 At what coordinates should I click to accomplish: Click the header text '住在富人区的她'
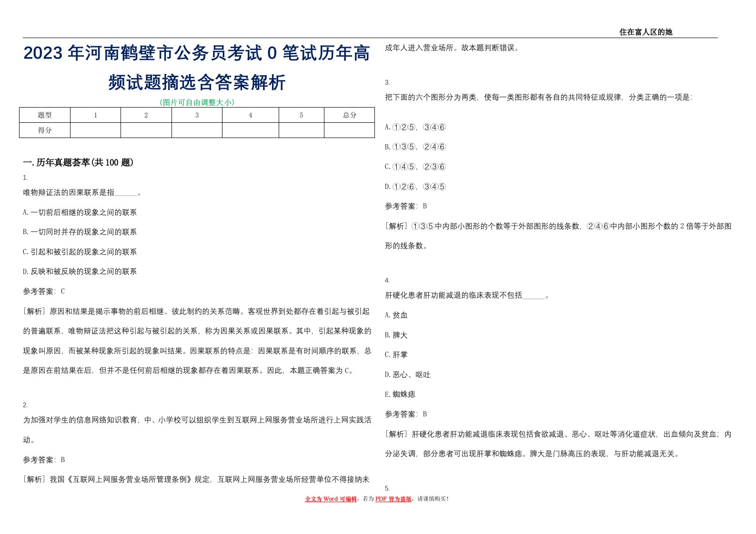645,32
